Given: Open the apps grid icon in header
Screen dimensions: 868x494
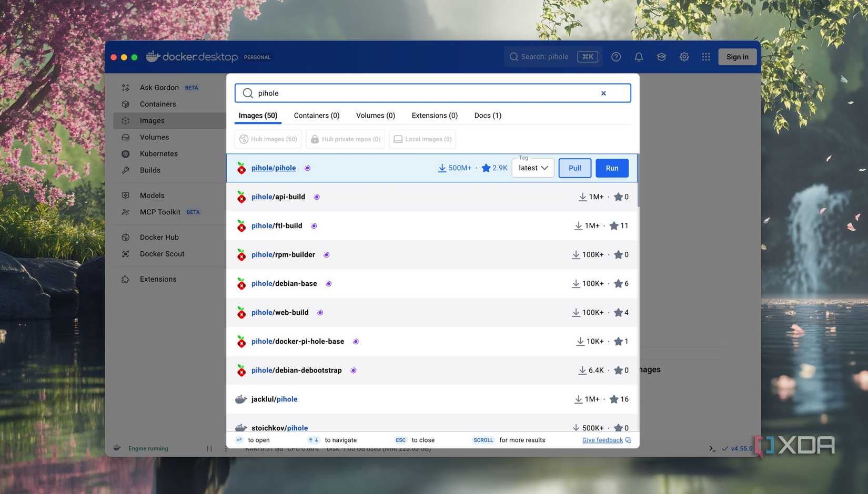Looking at the screenshot, I should [706, 57].
